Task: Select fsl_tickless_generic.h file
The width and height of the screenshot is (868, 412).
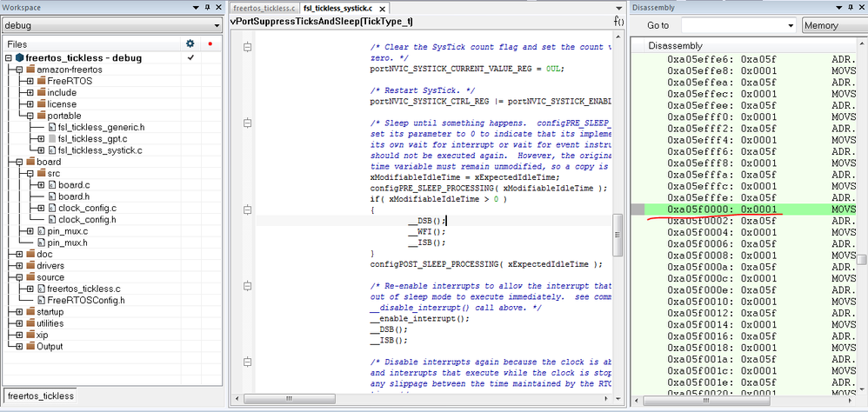Action: click(101, 127)
